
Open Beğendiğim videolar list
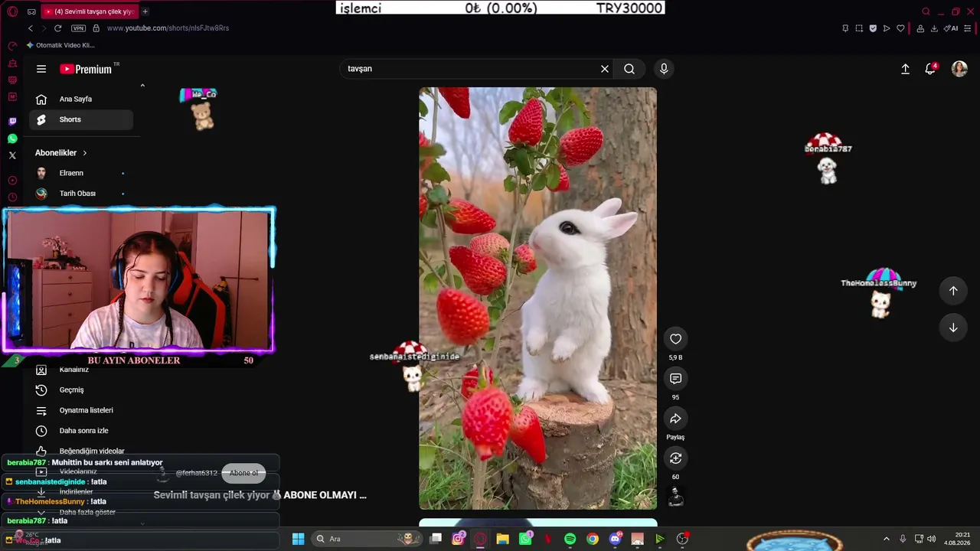81,451
